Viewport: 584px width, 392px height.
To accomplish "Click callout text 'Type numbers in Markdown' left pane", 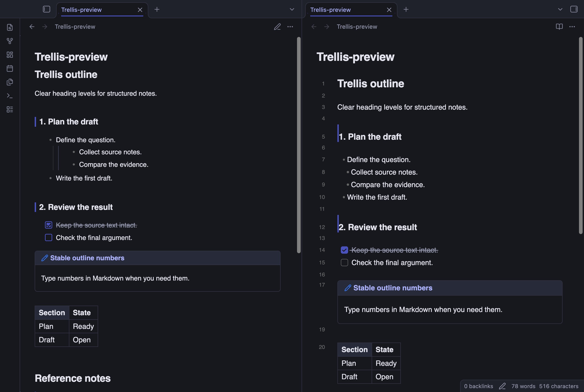I will tap(115, 278).
